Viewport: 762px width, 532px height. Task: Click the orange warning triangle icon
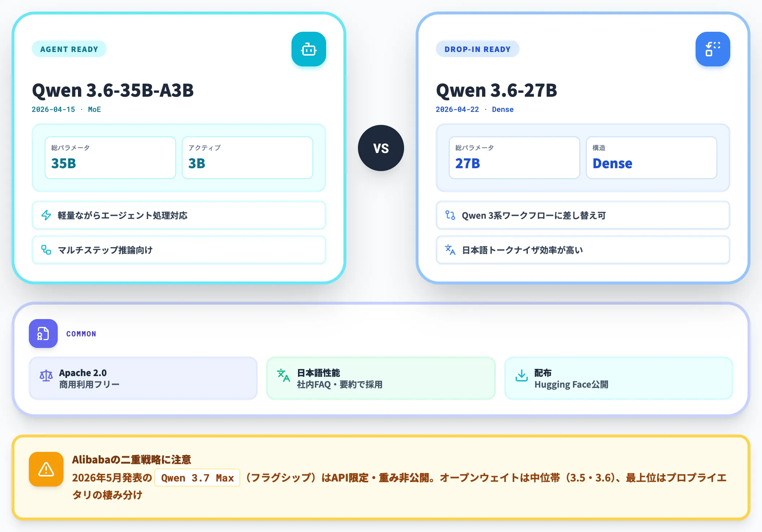pyautogui.click(x=46, y=469)
